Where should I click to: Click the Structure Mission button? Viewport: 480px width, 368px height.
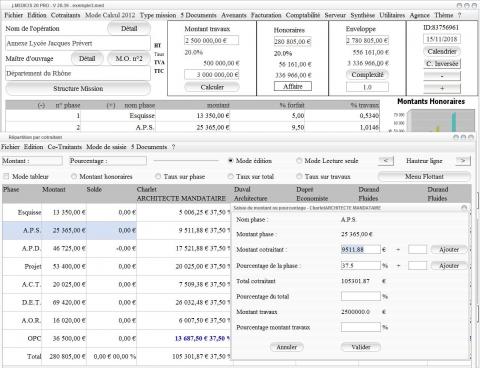point(78,89)
